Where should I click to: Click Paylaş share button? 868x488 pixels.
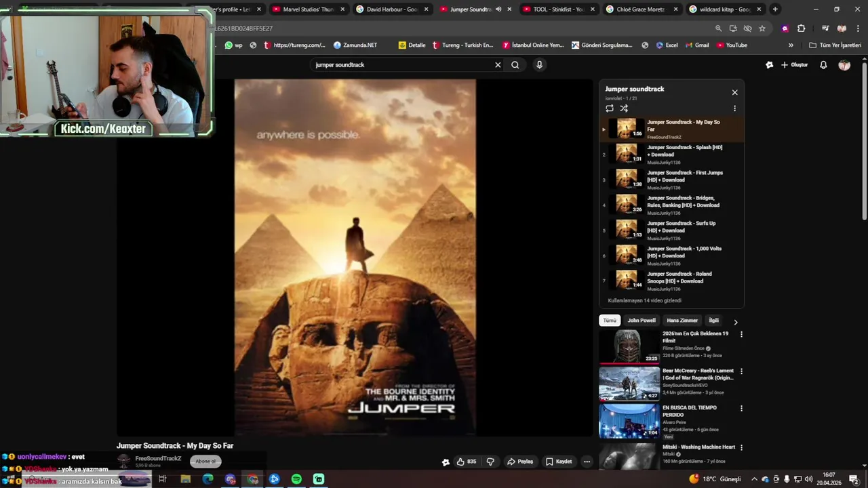coord(520,462)
